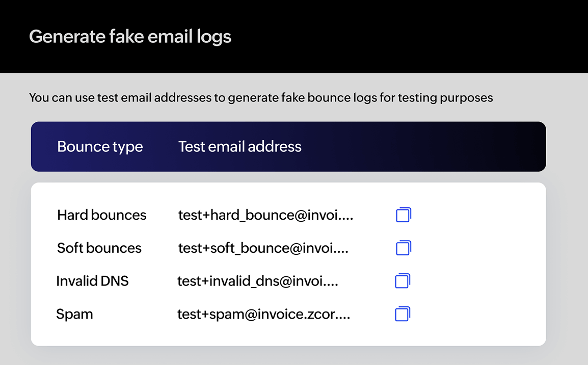Select the Bounce type column header
588x365 pixels.
[100, 147]
